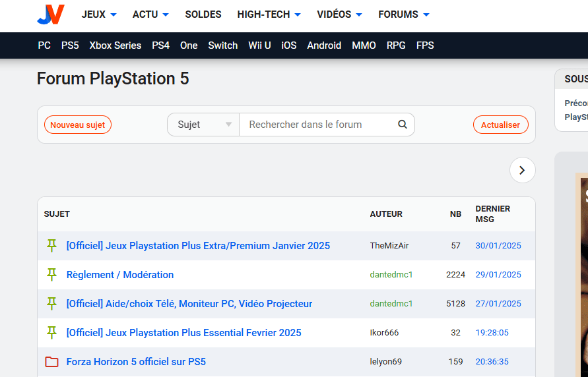Click the message count 2224
This screenshot has height=377, width=588.
click(x=455, y=274)
